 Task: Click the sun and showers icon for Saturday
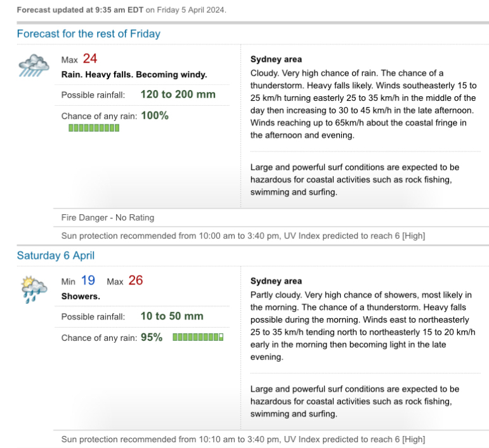coord(34,288)
